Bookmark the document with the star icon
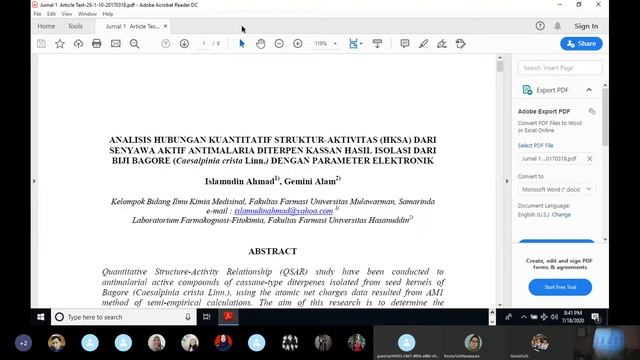This screenshot has height=360, width=640. [x=60, y=44]
